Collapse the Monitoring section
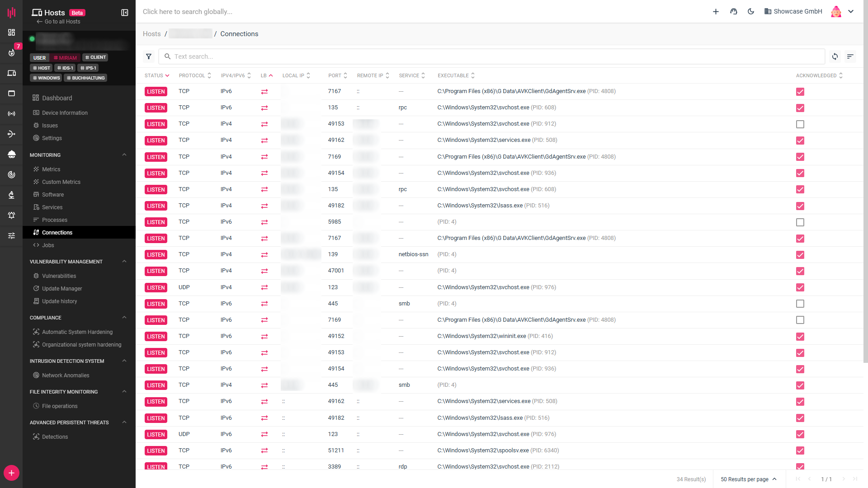 point(124,155)
